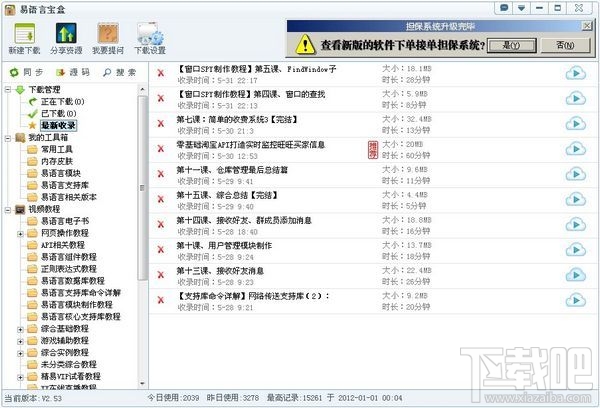Click the tree panel scroll-up arrow
This screenshot has width=600, height=408.
point(142,90)
